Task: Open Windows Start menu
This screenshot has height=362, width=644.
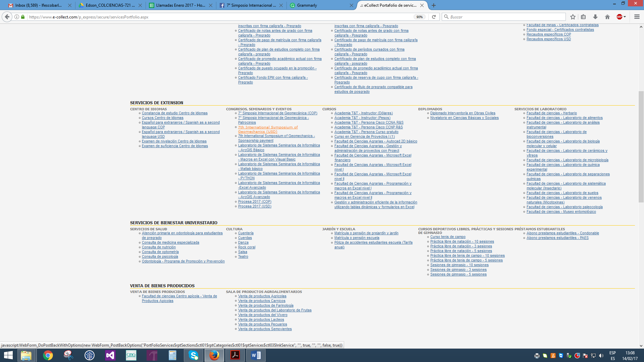Action: coord(8,355)
